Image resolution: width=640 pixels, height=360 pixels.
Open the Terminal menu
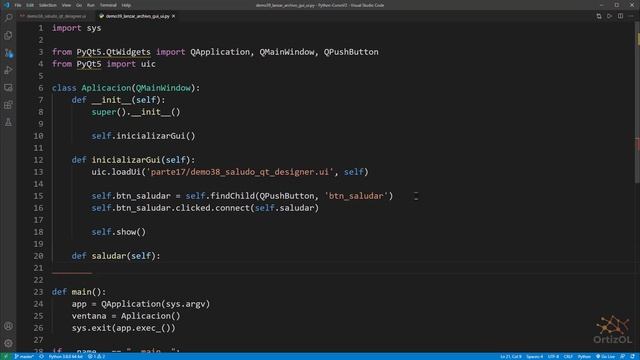point(108,5)
